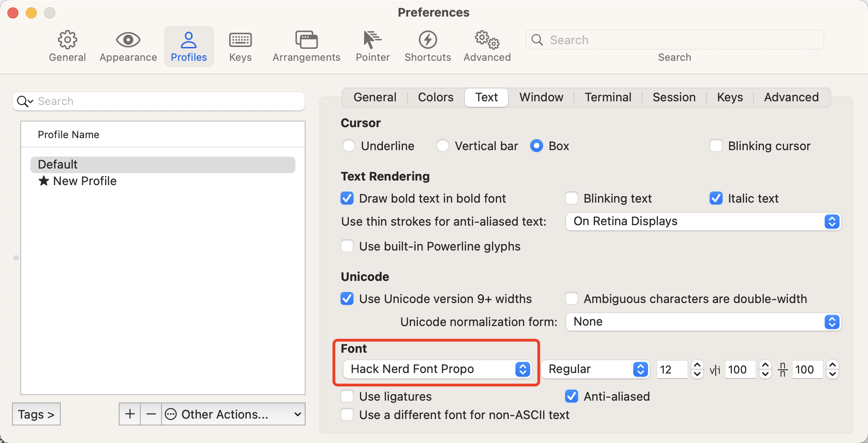The width and height of the screenshot is (868, 443).
Task: Switch to the Window tab
Action: click(541, 98)
